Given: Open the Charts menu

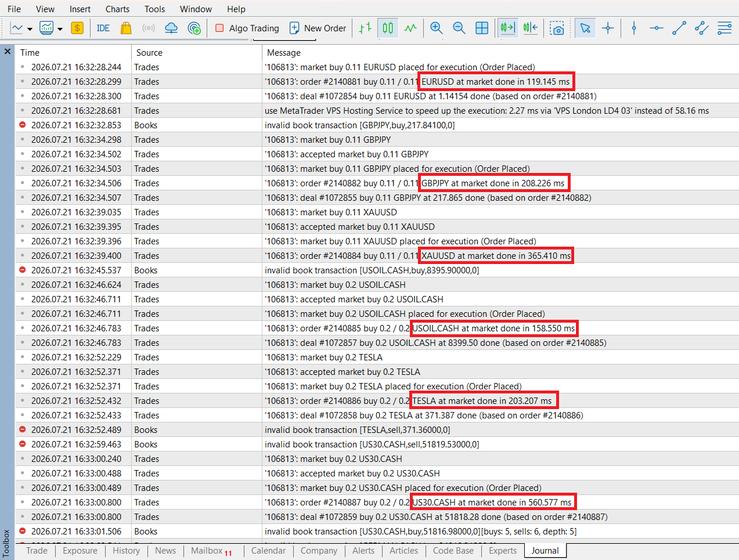Looking at the screenshot, I should tap(117, 9).
